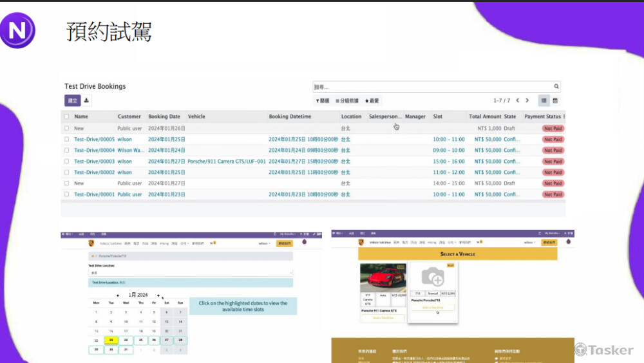Toggle select-all checkbox in table header
The width and height of the screenshot is (644, 363).
(66, 116)
